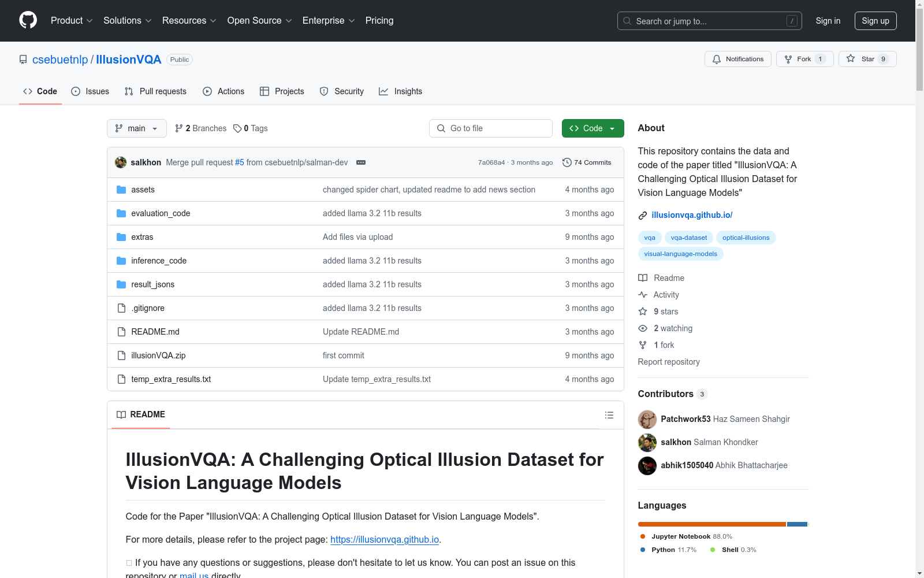Open the result_jsons folder icon
Screen dimensions: 924x578
(121, 284)
